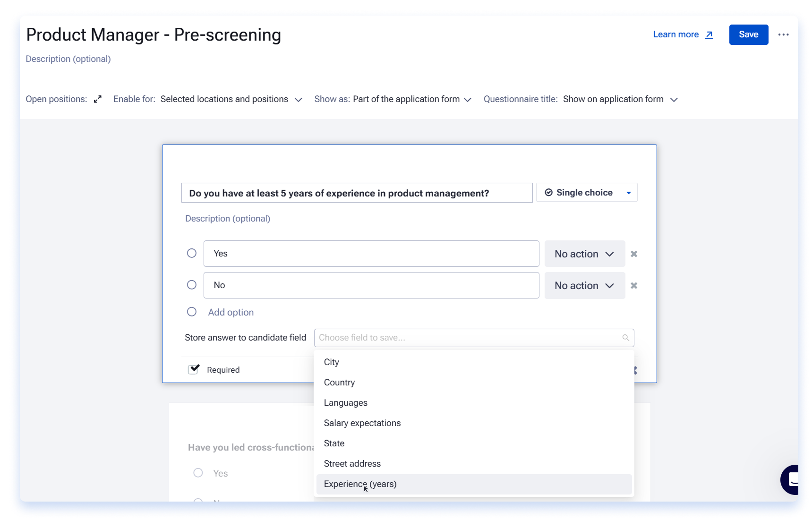Choose Languages from the field list
The image size is (812, 520).
[474, 403]
